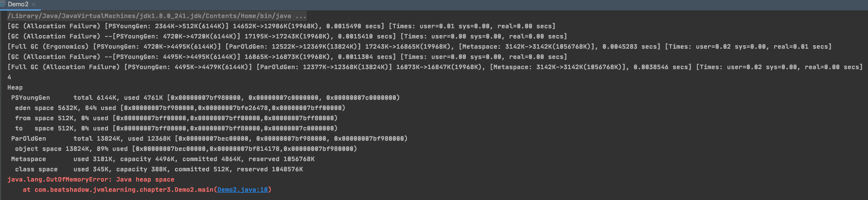The width and height of the screenshot is (868, 200).
Task: Click the OutOfMemoryError Java heap space line
Action: [91, 180]
